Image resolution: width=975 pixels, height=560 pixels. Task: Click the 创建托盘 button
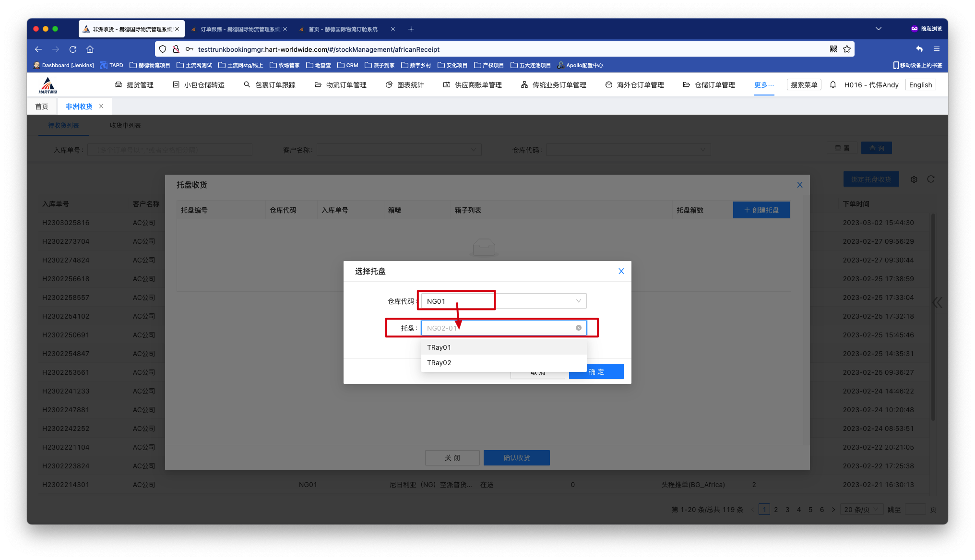pyautogui.click(x=761, y=210)
